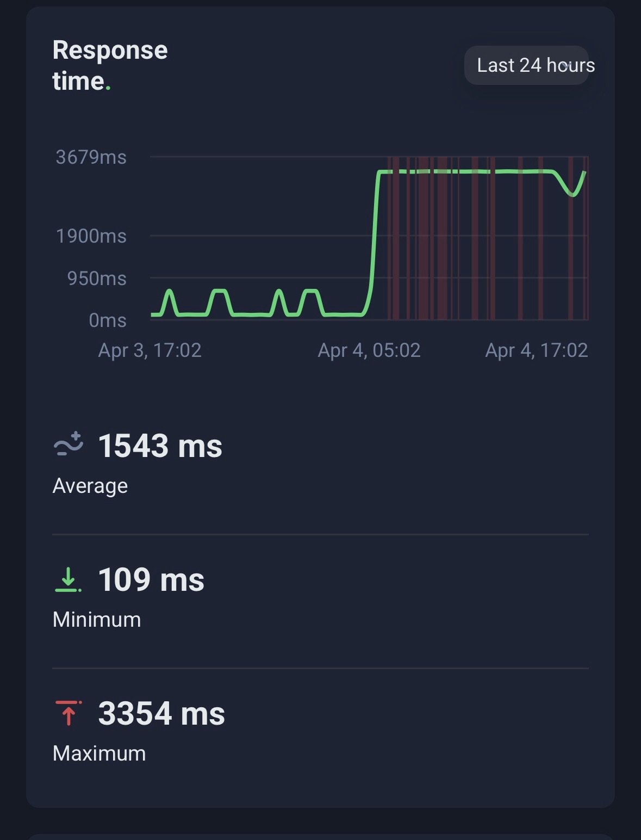Select the Response time heading

coord(110,65)
